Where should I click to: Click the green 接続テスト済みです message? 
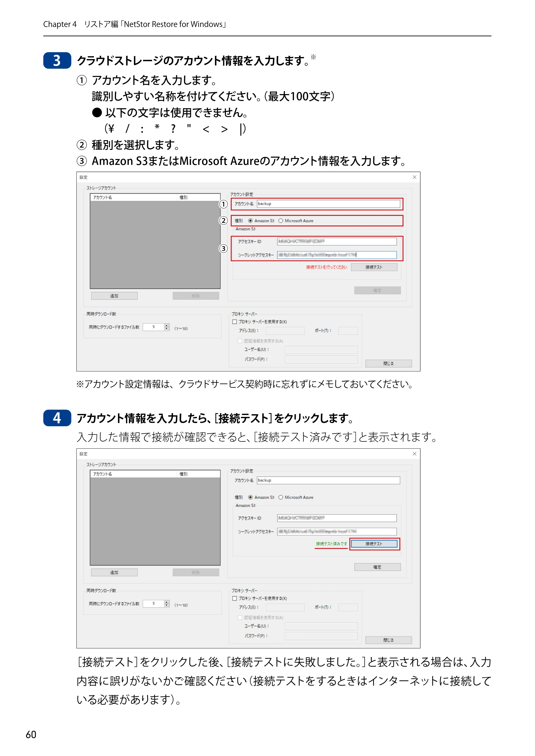(x=332, y=544)
